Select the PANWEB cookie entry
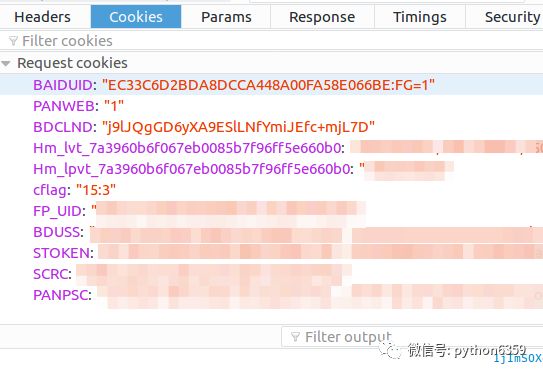This screenshot has height=375, width=543. tap(272, 106)
